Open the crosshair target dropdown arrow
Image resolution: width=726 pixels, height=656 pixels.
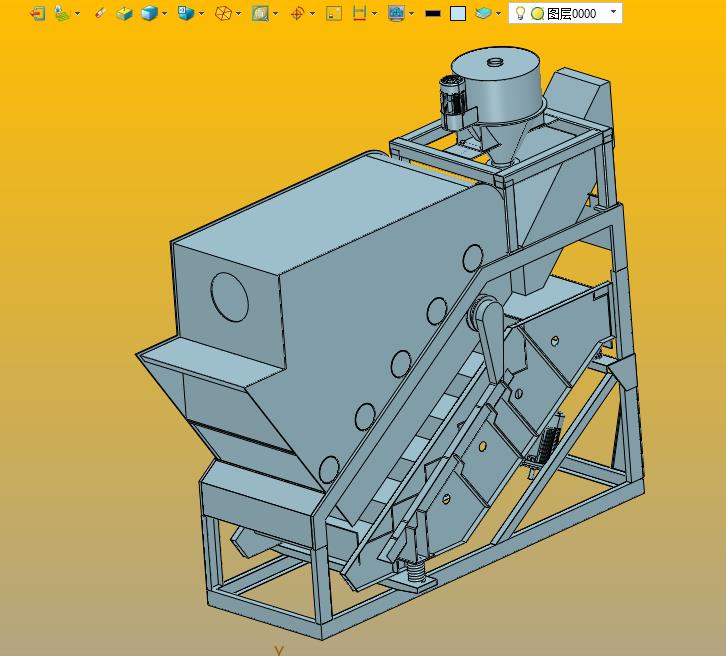click(312, 13)
